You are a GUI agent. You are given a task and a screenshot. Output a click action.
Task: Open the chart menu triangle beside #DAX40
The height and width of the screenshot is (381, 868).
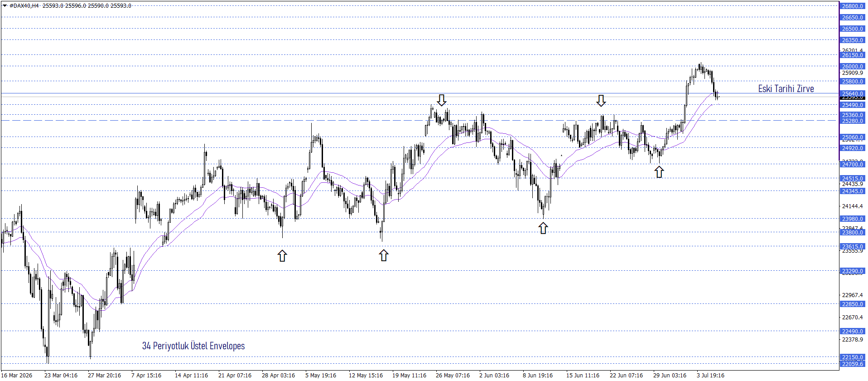pyautogui.click(x=5, y=6)
